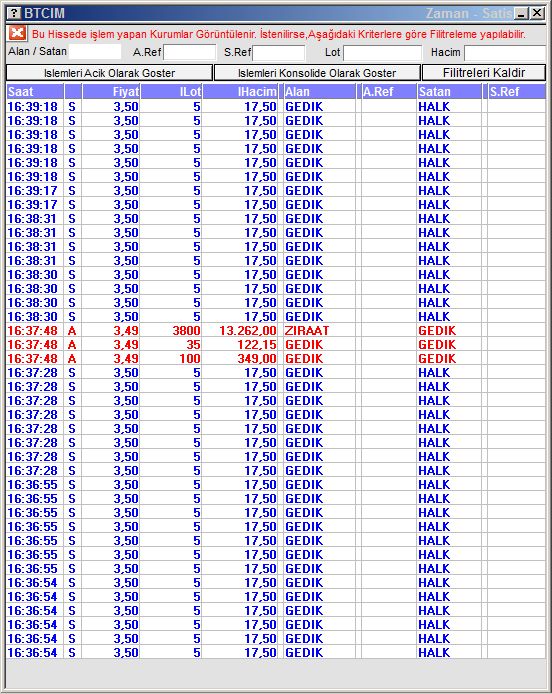Screen dimensions: 552x694
Task: Remove filters with 'Filitreleri Kaldir'
Action: tap(484, 73)
